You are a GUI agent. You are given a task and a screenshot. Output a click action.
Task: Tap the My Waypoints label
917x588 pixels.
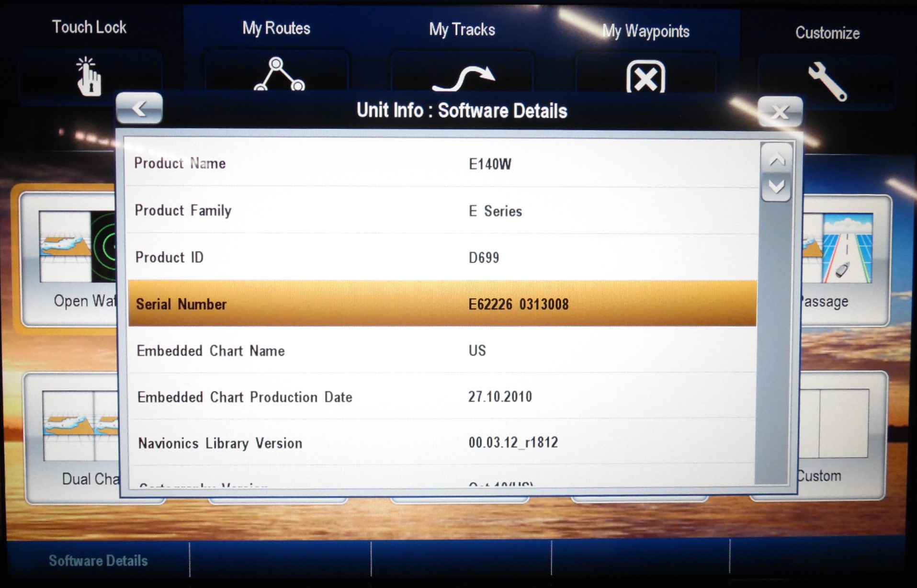click(x=645, y=32)
